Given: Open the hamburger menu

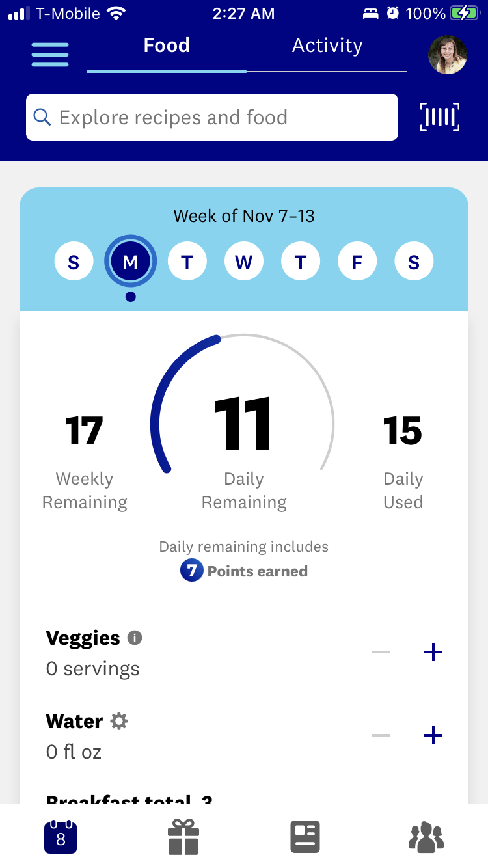Looking at the screenshot, I should click(50, 55).
